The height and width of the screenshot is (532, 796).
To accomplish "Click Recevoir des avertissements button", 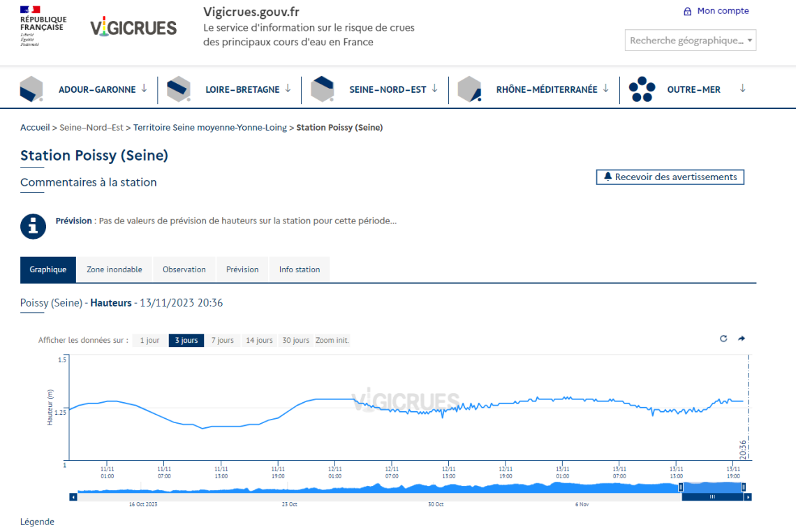I will tap(670, 177).
